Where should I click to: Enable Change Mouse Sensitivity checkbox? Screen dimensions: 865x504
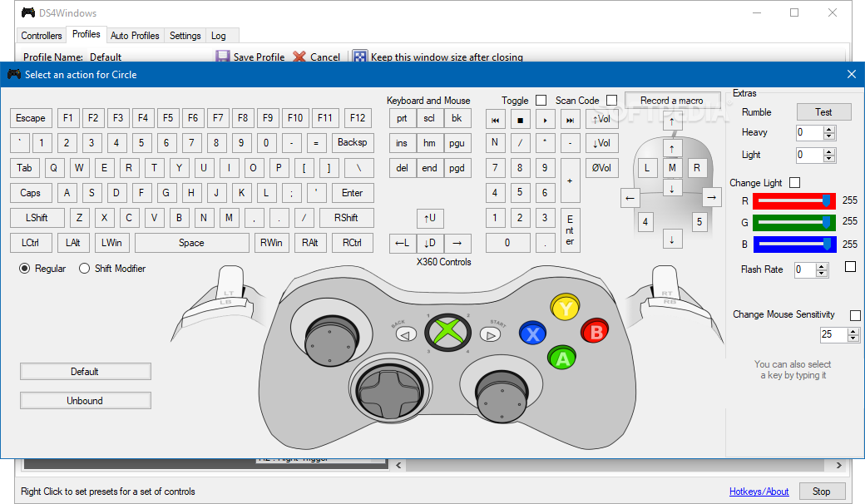pyautogui.click(x=856, y=315)
